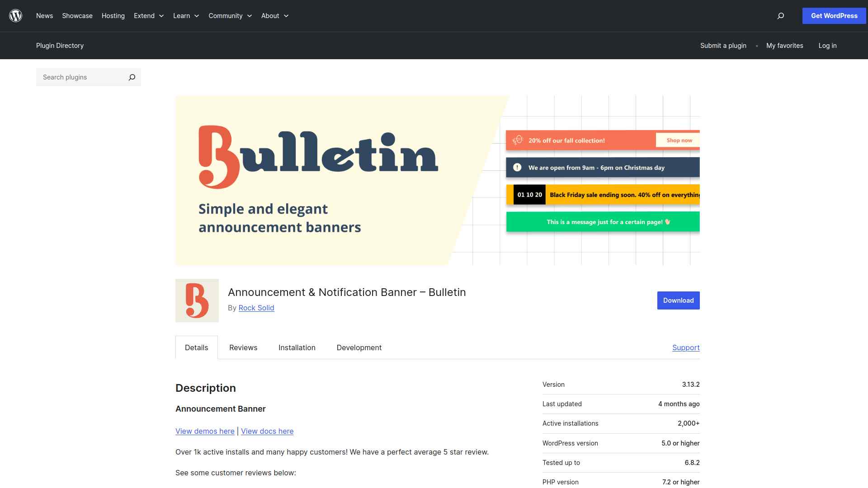The image size is (868, 488).
Task: Open the Support link
Action: pos(686,347)
